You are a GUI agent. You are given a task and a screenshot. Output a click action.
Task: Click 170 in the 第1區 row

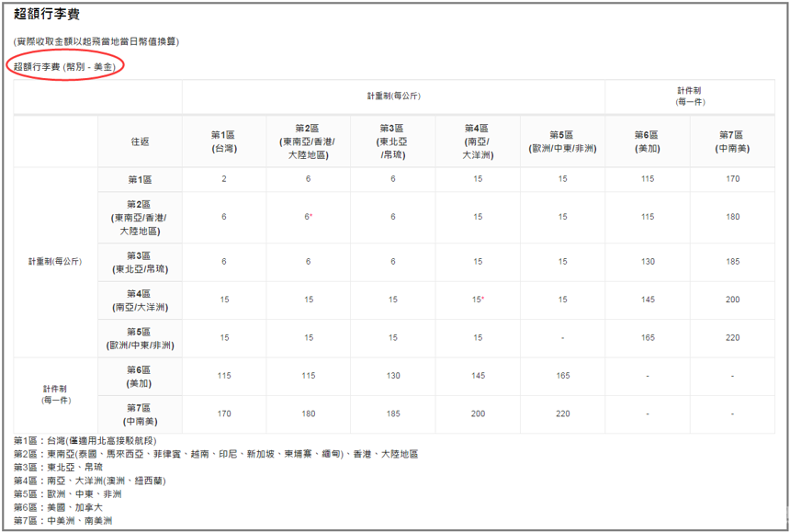(x=732, y=179)
